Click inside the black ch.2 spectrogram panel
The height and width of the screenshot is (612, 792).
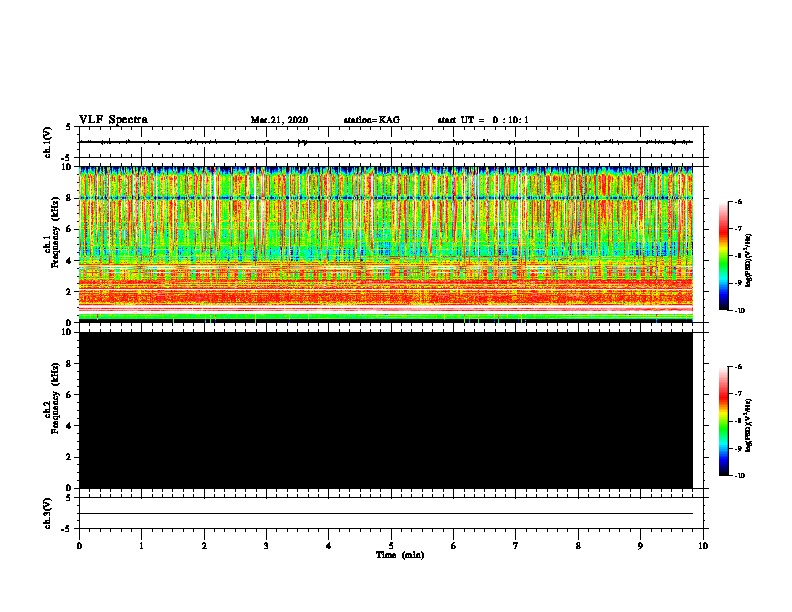[386, 410]
